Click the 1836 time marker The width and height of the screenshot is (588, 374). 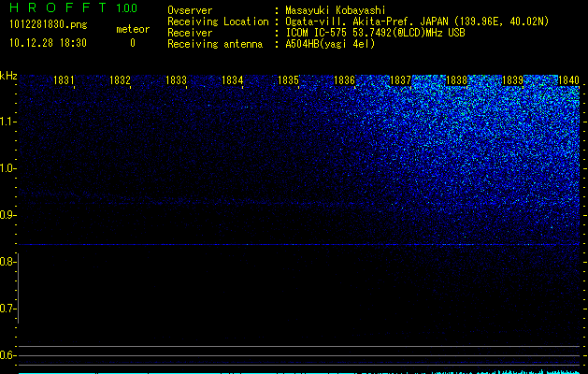coord(344,79)
